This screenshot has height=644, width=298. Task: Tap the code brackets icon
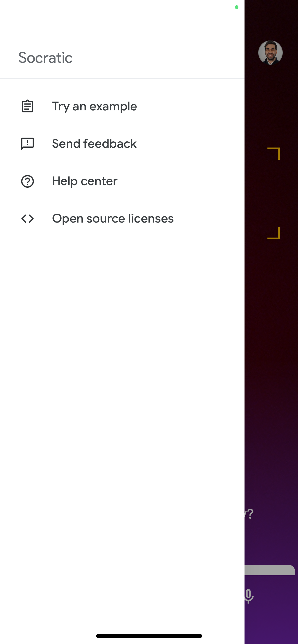28,219
